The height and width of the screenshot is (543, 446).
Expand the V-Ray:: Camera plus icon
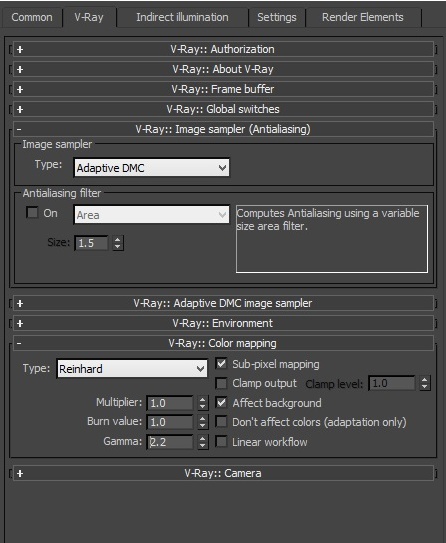click(x=20, y=473)
